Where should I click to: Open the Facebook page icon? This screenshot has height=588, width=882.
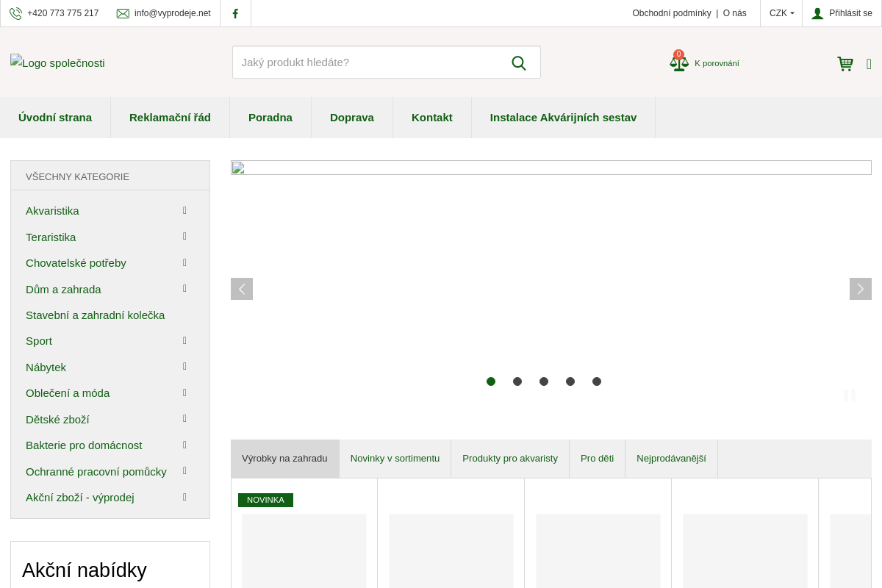[x=235, y=13]
